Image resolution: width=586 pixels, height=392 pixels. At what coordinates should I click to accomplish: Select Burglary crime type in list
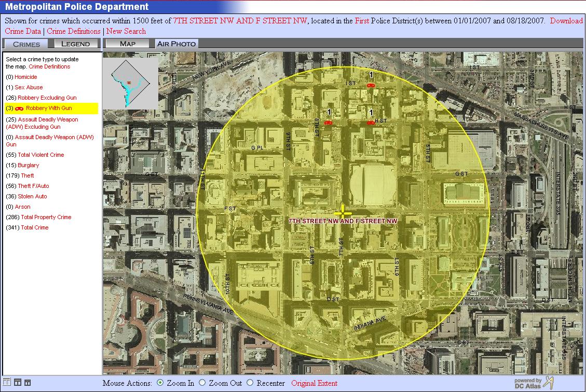click(x=28, y=165)
